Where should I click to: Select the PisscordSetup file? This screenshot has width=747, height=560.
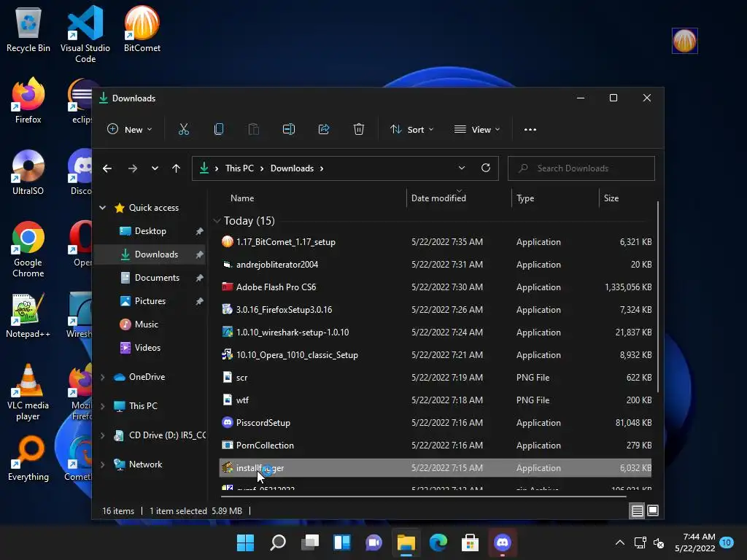tap(436, 423)
